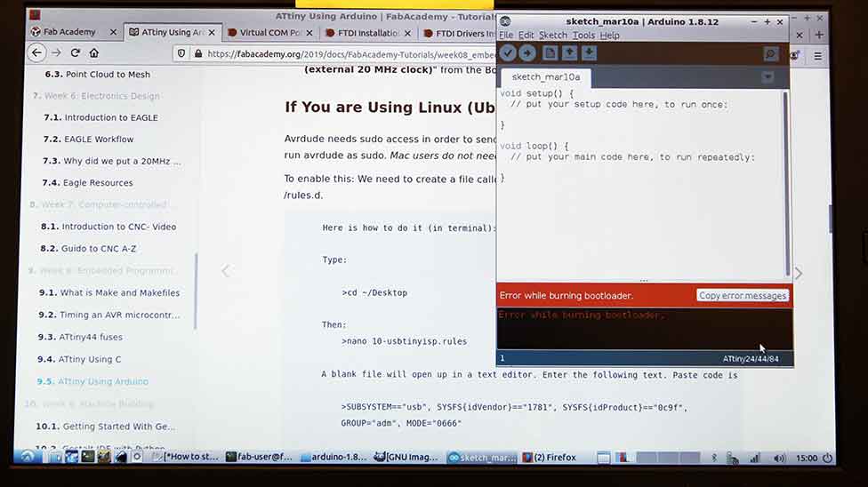
Task: Open sidebar link 9.5 ATtiny Using Arduino
Action: (92, 381)
